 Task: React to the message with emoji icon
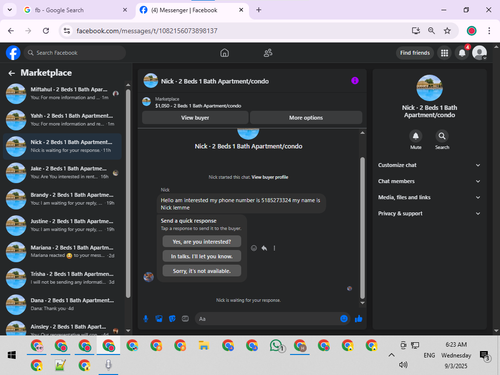coord(254,248)
